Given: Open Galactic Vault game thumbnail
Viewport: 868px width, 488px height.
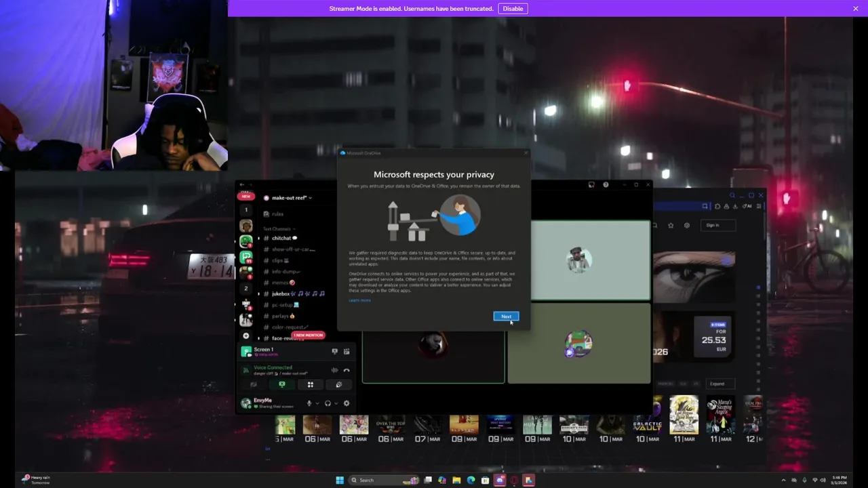Looking at the screenshot, I should pos(647,423).
